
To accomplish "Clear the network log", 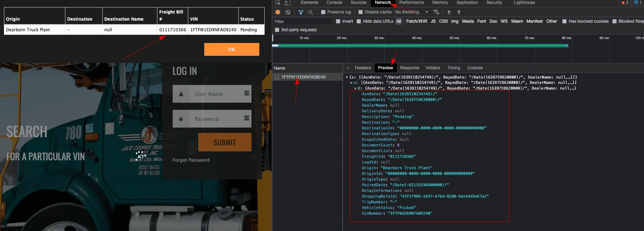I will pos(288,12).
